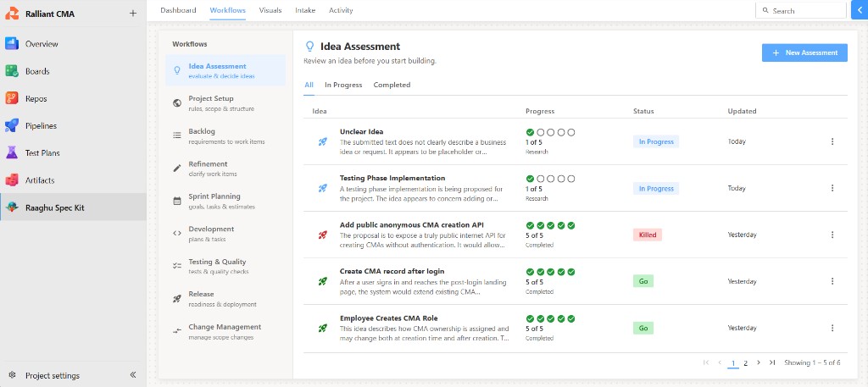
Task: Click the calendar icon for Sprint Planning
Action: tap(177, 201)
